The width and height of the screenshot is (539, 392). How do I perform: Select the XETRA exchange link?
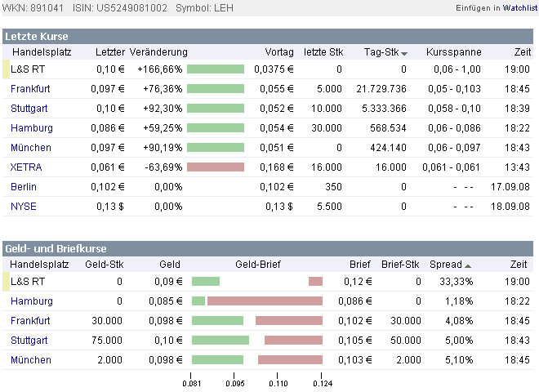tap(26, 167)
